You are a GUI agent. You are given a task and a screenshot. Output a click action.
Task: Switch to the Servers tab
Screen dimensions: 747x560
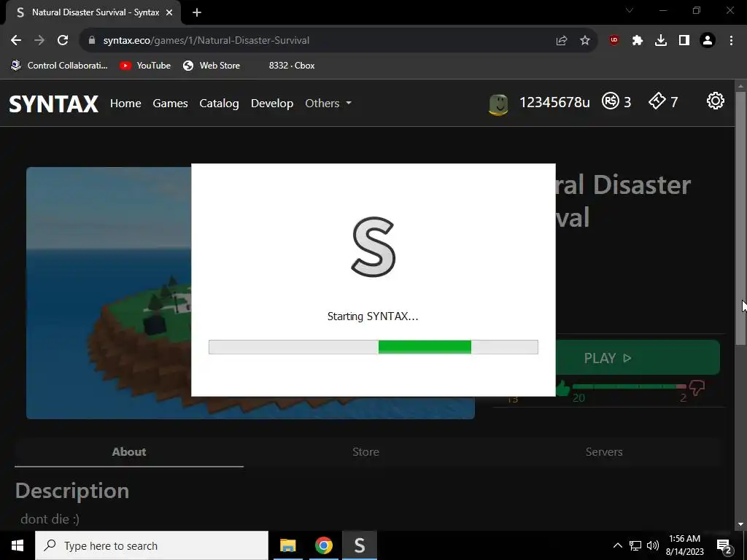[604, 452]
